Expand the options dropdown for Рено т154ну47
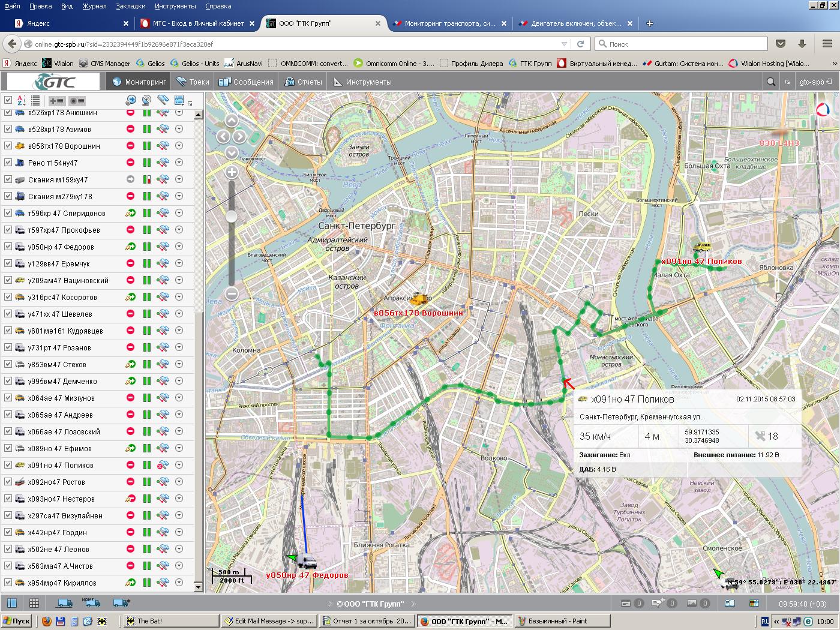Screen dimensions: 840x630 (x=179, y=163)
